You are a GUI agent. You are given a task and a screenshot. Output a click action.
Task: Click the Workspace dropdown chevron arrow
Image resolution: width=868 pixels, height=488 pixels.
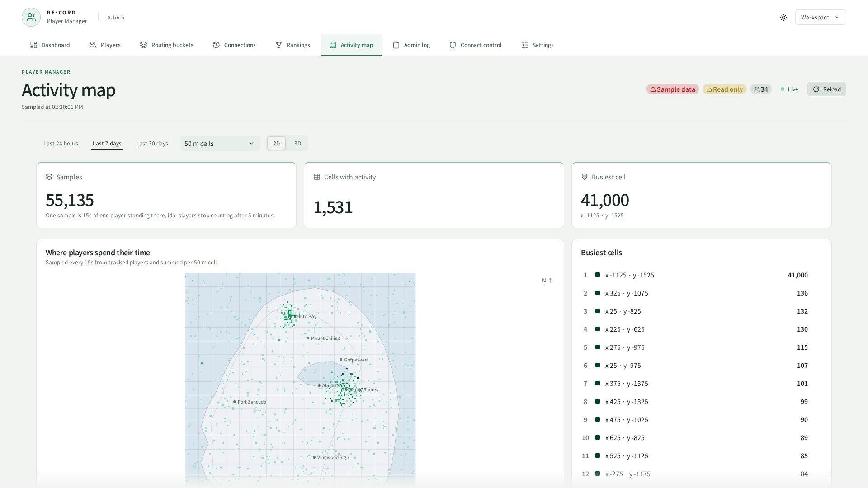point(837,18)
